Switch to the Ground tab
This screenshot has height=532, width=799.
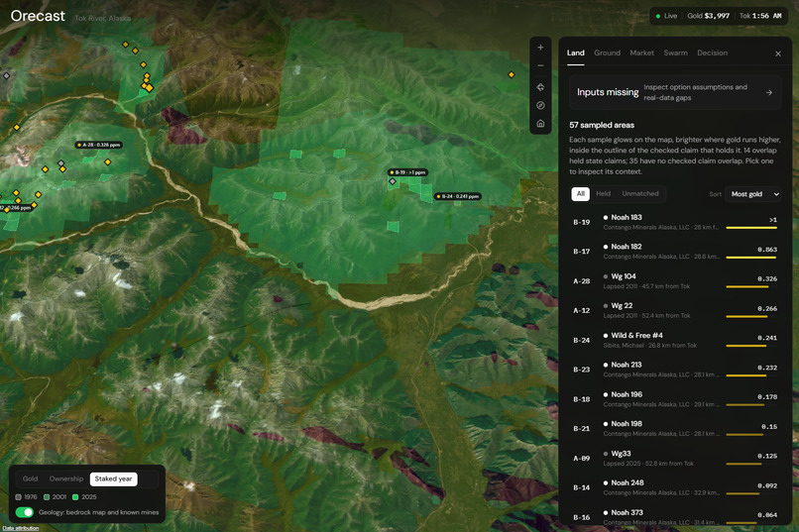607,53
